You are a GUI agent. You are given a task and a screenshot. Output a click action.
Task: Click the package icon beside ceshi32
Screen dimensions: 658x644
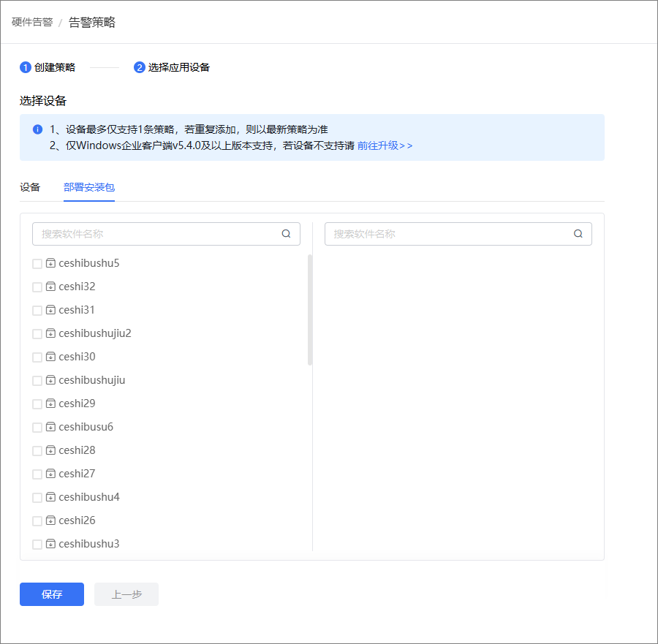[50, 287]
